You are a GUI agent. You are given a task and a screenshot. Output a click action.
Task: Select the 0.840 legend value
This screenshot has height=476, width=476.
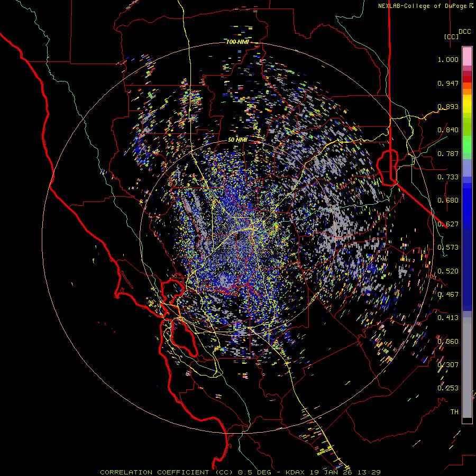click(x=448, y=130)
